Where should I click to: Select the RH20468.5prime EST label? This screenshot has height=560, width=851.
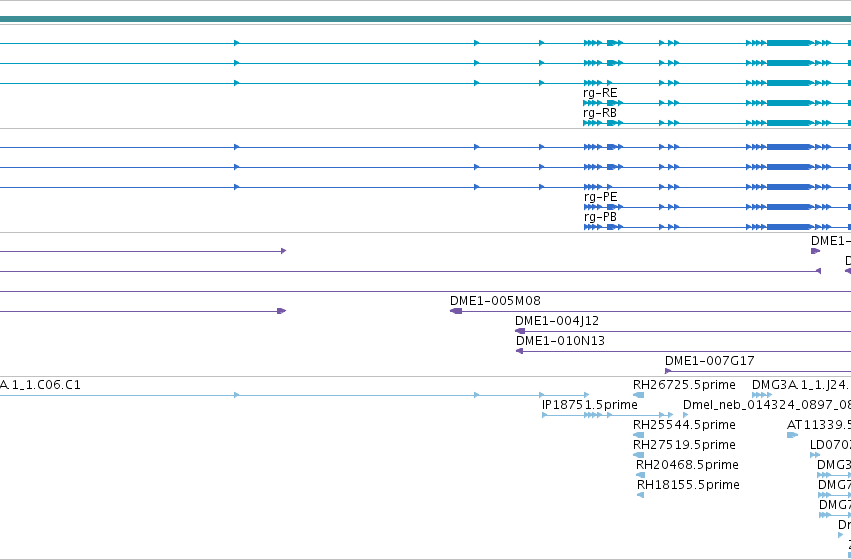click(687, 465)
